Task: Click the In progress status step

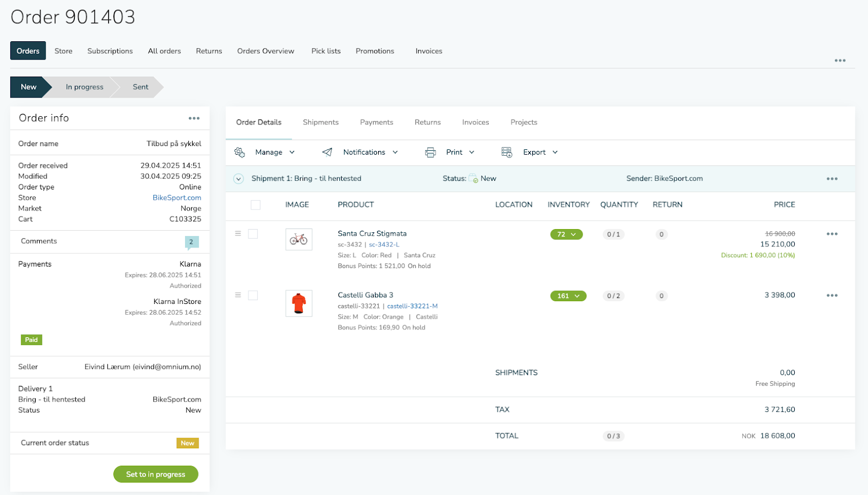Action: [85, 87]
